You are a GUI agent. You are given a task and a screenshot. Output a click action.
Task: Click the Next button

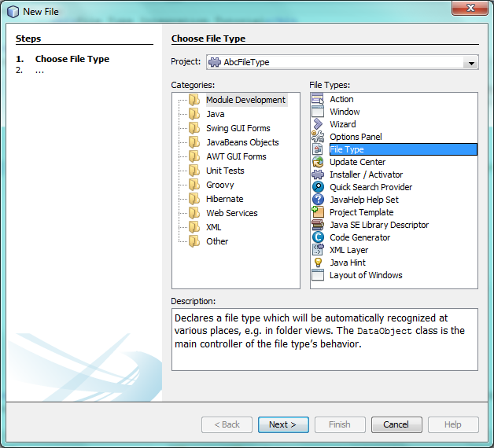pyautogui.click(x=282, y=424)
